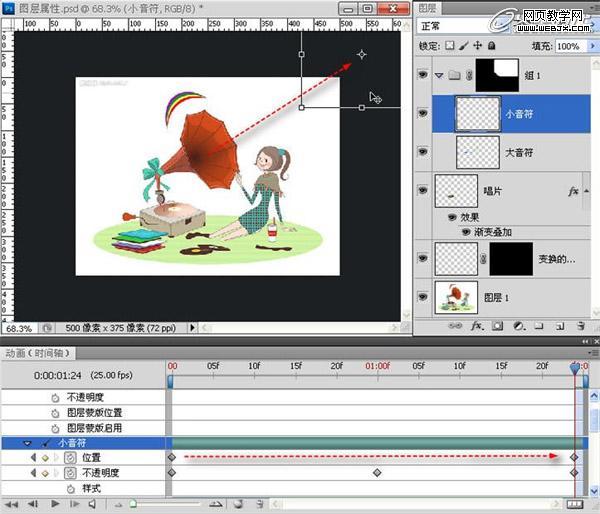Screen dimensions: 600x514
Task: Click the stopwatch next to 样式
Action: point(70,489)
